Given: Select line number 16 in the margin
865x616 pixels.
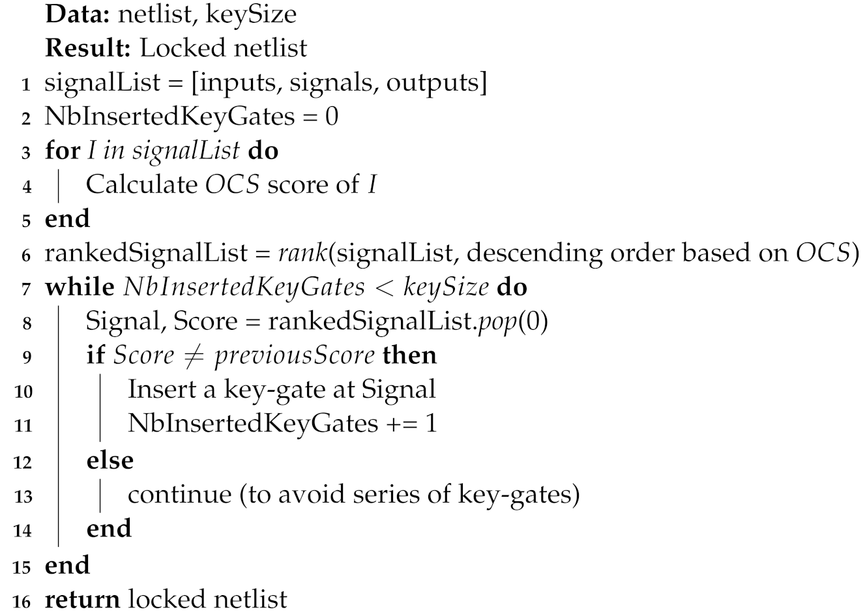Looking at the screenshot, I should tap(22, 600).
